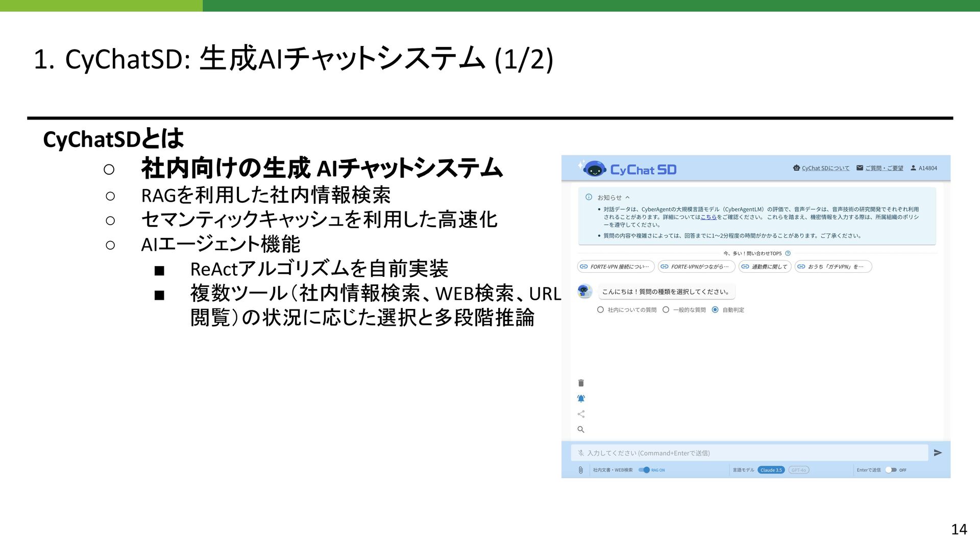Image resolution: width=980 pixels, height=552 pixels.
Task: Click the ReActアルゴリズムを自前実装 sub-bullet
Action: point(319,269)
